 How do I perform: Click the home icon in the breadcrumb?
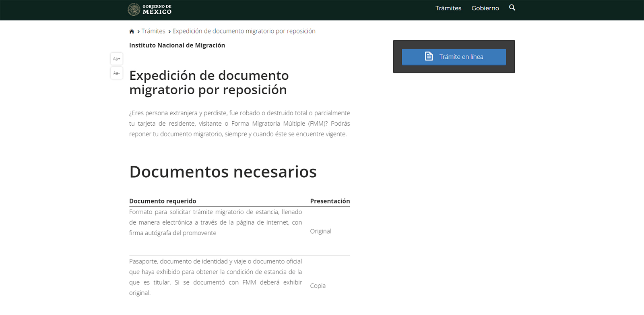[x=132, y=31]
